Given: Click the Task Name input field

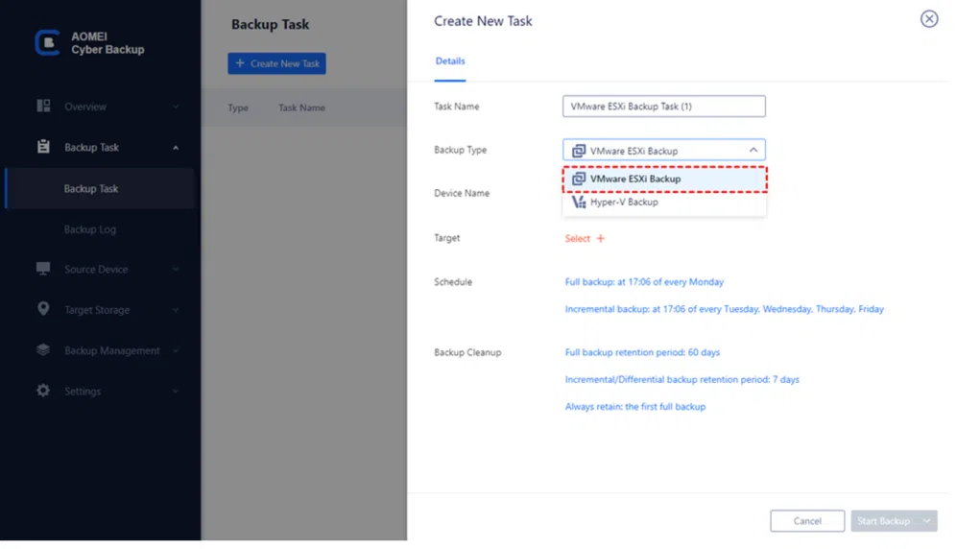Looking at the screenshot, I should click(664, 107).
